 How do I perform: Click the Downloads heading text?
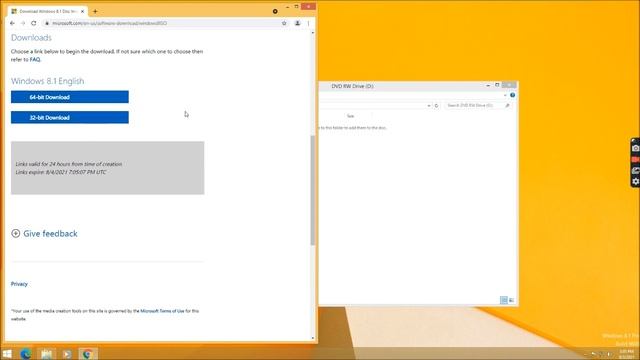[x=31, y=38]
